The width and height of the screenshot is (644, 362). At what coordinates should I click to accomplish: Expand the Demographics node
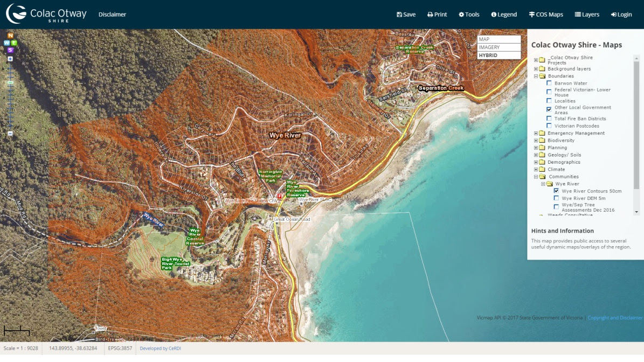pos(536,162)
